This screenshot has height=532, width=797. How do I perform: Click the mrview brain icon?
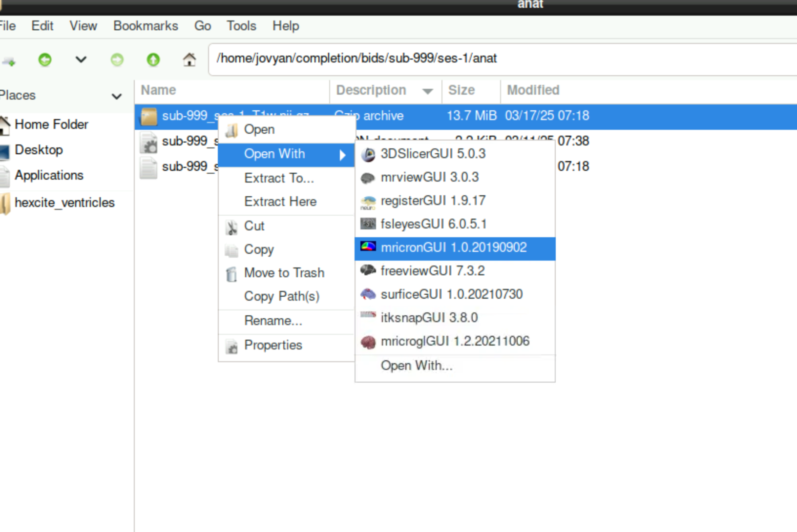point(368,179)
